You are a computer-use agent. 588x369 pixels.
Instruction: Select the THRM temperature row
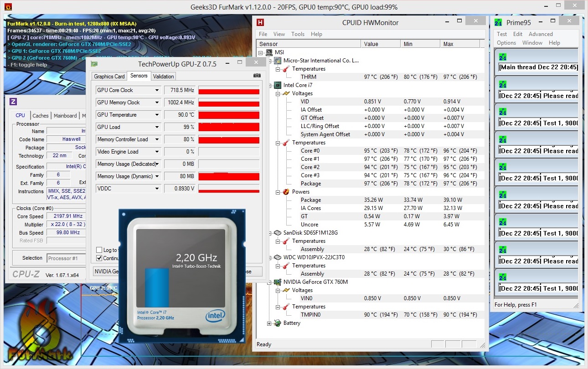coord(370,77)
